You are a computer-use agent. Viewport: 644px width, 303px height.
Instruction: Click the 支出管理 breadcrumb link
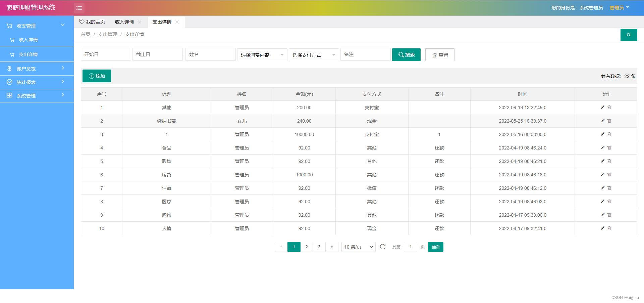(x=108, y=34)
